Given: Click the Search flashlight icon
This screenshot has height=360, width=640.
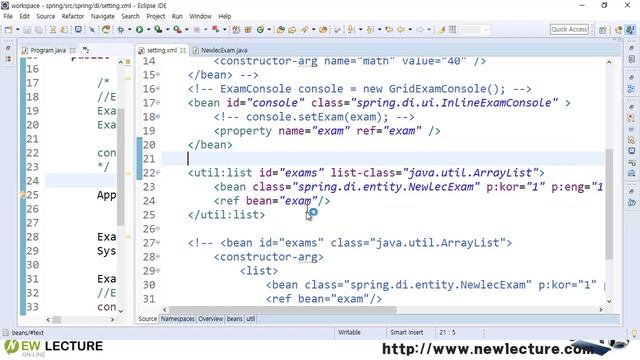Looking at the screenshot, I should pyautogui.click(x=304, y=29).
